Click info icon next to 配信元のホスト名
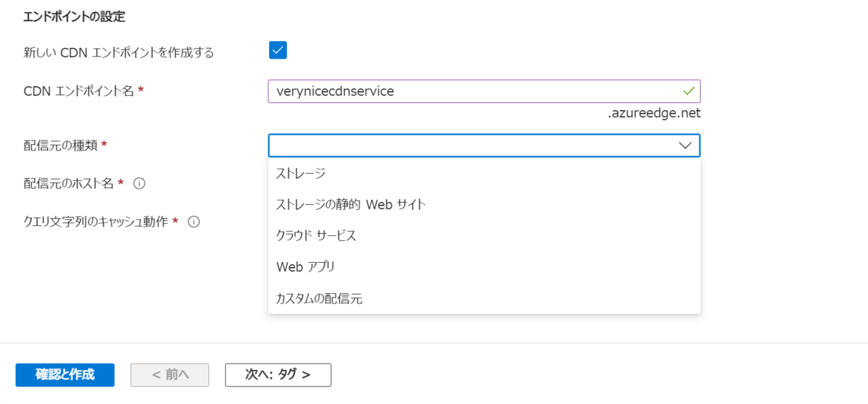 tap(140, 183)
